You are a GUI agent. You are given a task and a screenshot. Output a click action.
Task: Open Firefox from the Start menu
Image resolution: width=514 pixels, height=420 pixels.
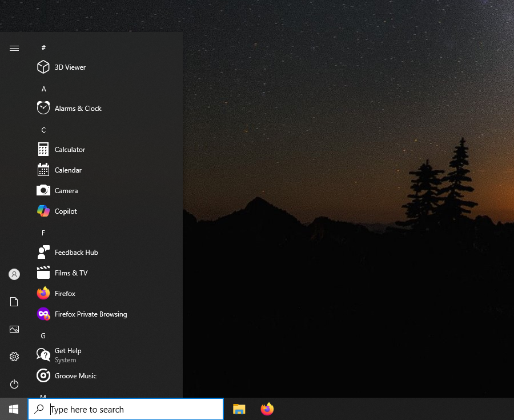click(63, 293)
